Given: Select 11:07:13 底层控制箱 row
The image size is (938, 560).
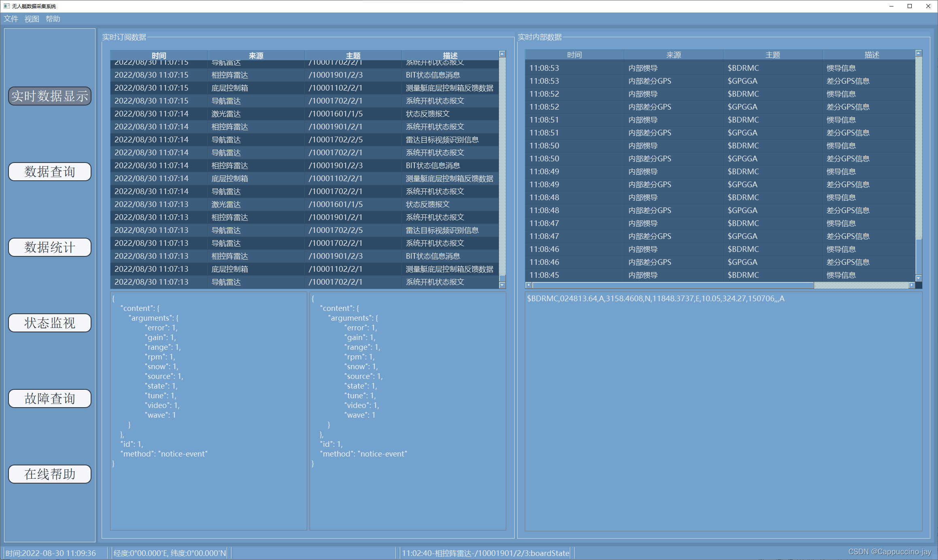Looking at the screenshot, I should coord(304,269).
